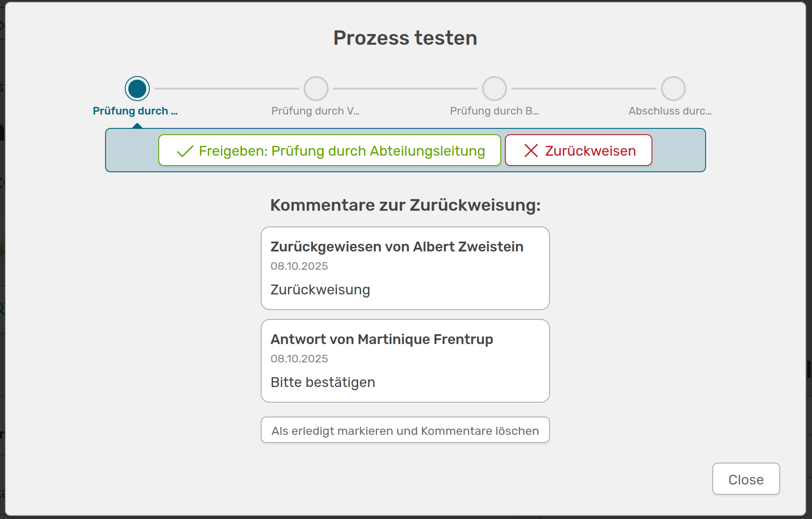Click the circle above "Prüfung durch V..."

pyautogui.click(x=316, y=89)
